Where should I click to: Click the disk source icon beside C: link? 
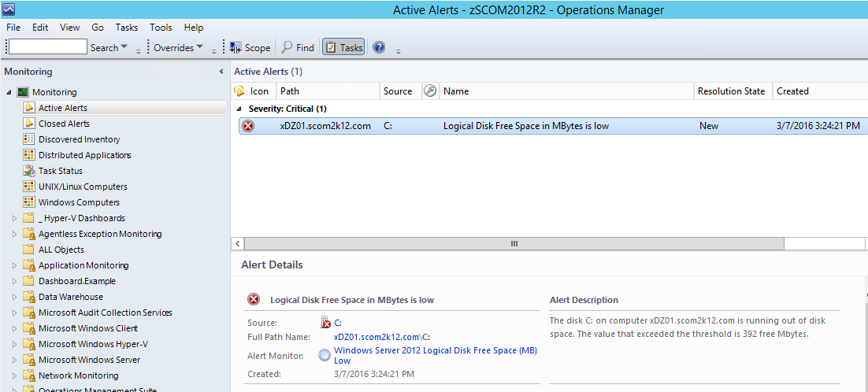point(325,323)
